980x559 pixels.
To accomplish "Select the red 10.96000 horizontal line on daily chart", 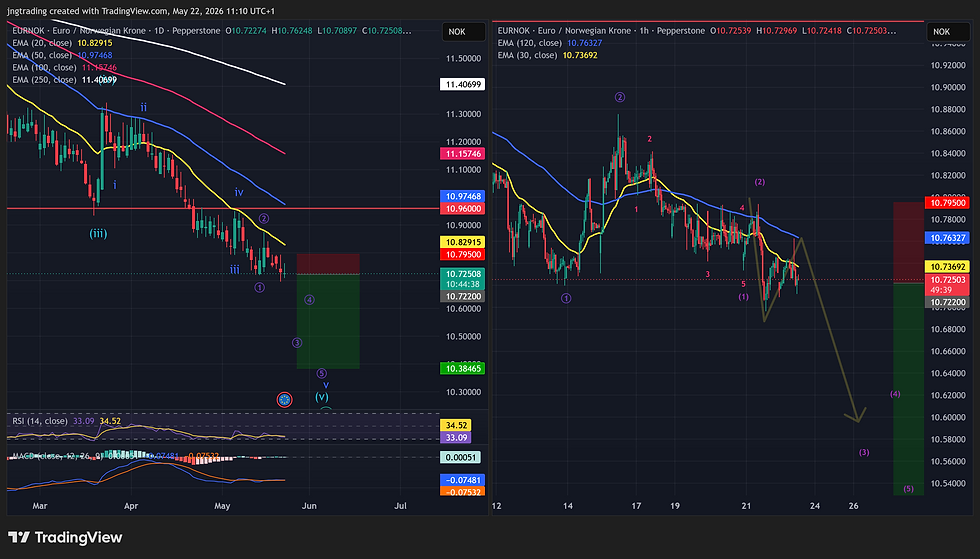I will click(223, 208).
